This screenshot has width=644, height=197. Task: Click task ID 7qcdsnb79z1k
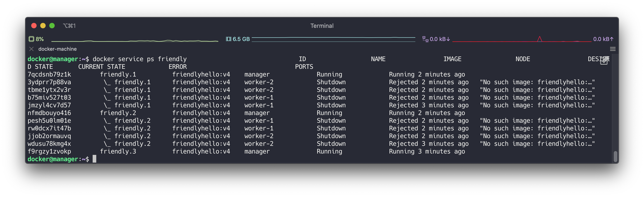point(49,74)
